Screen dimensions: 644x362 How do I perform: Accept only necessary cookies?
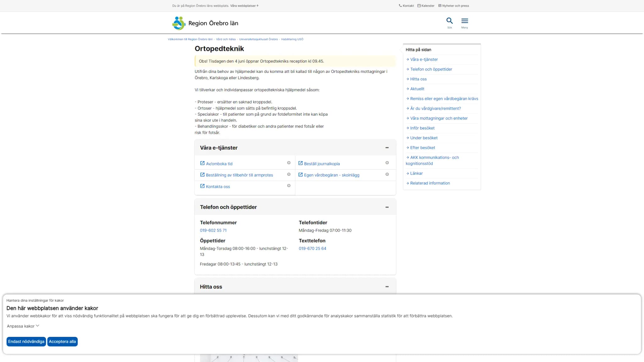(x=26, y=342)
